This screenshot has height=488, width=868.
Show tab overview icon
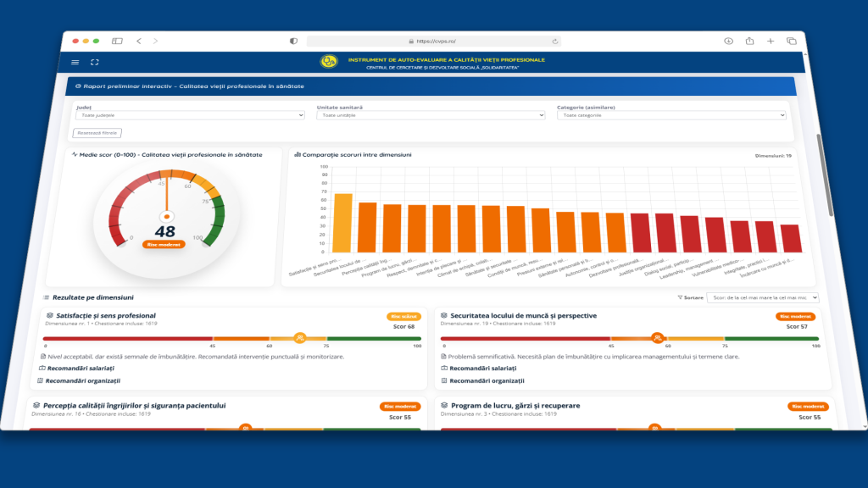(x=792, y=41)
